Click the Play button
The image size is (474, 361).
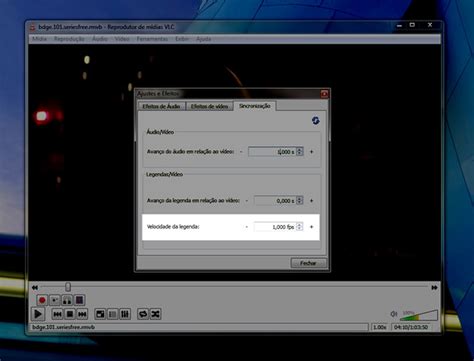38,314
